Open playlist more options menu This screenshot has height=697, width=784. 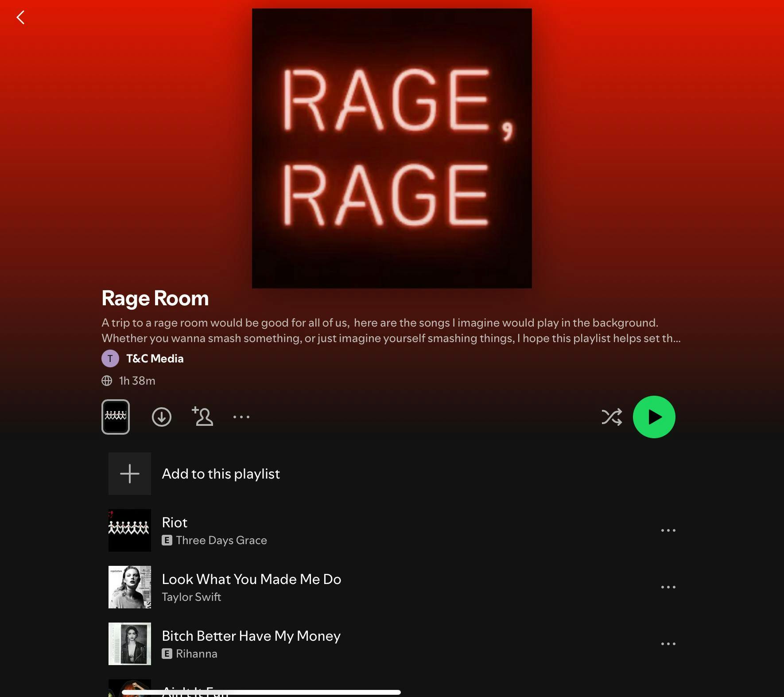click(241, 417)
